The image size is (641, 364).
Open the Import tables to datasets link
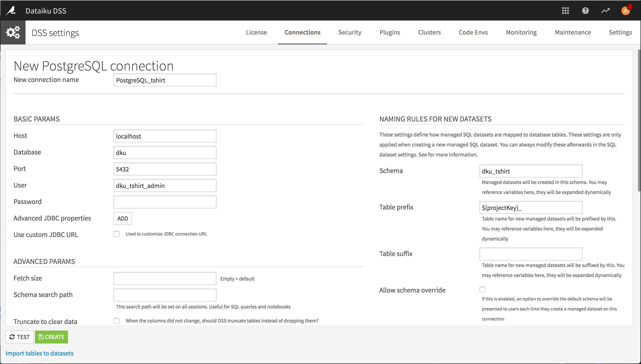40,353
